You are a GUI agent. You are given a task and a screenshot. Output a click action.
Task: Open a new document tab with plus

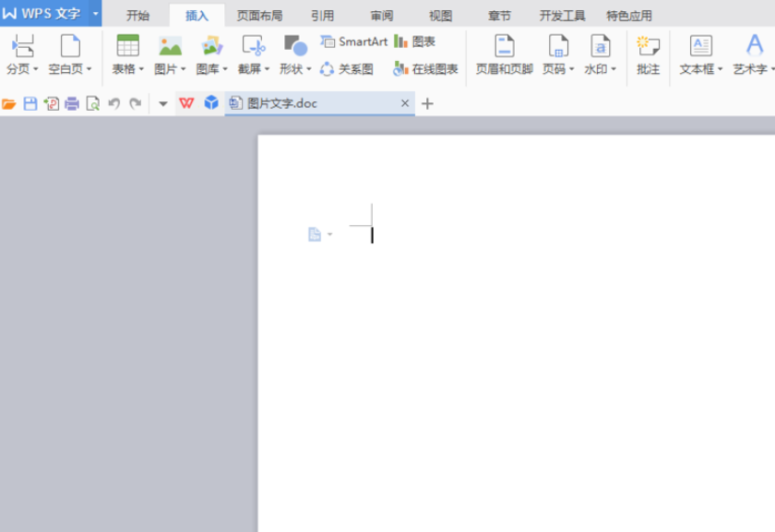(x=427, y=104)
